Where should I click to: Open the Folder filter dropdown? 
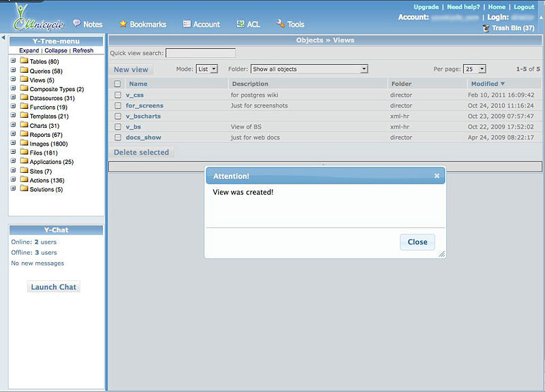tap(309, 69)
